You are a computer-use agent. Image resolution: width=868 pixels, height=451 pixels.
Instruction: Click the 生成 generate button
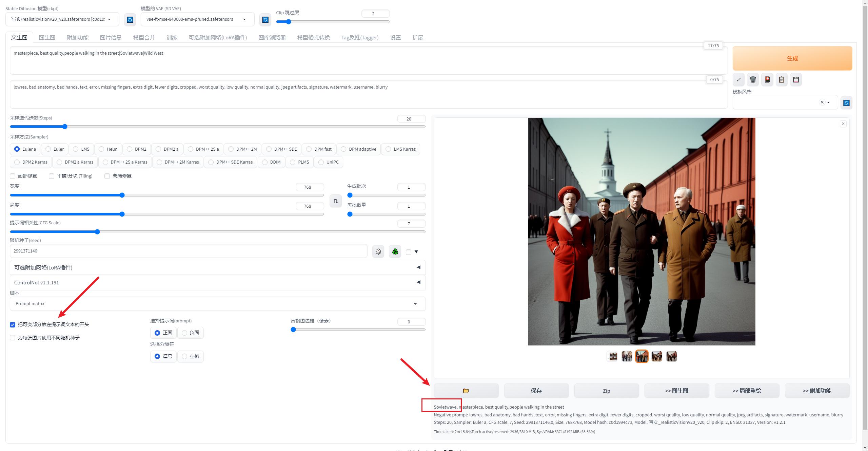click(x=792, y=57)
